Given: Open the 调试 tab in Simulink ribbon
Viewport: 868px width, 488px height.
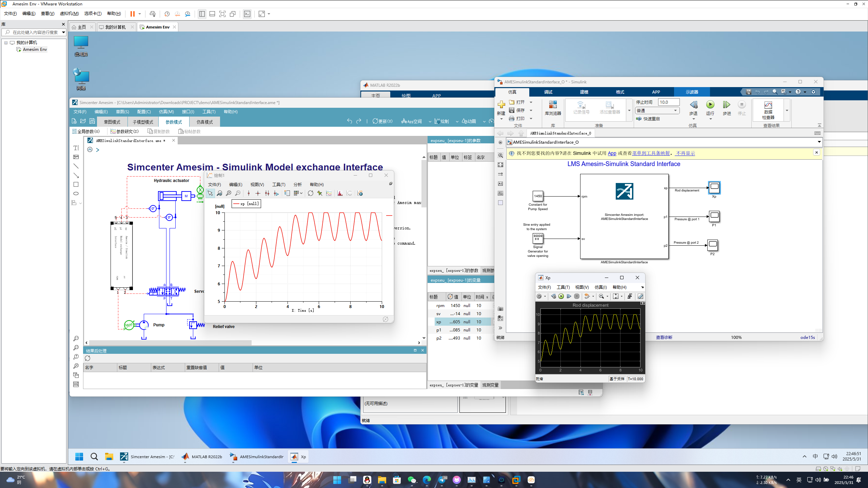Looking at the screenshot, I should click(x=548, y=92).
